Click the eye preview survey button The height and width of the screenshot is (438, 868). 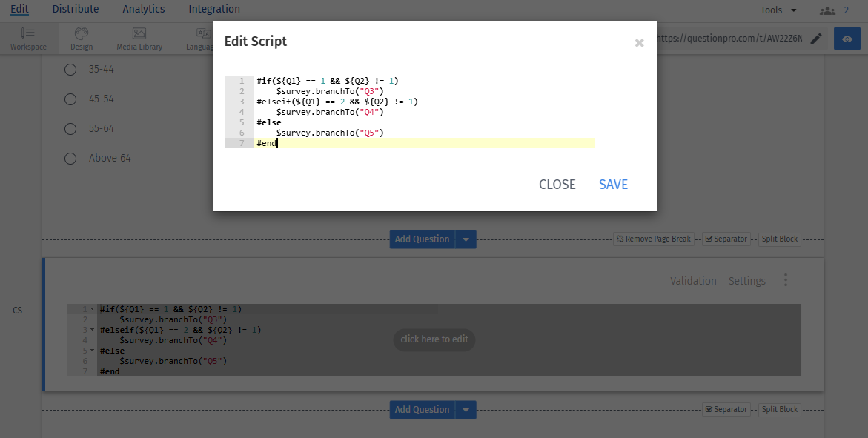[847, 39]
